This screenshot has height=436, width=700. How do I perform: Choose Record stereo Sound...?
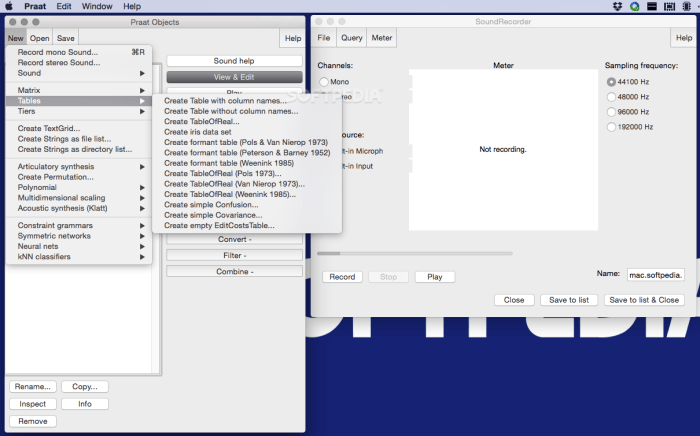(x=79, y=63)
